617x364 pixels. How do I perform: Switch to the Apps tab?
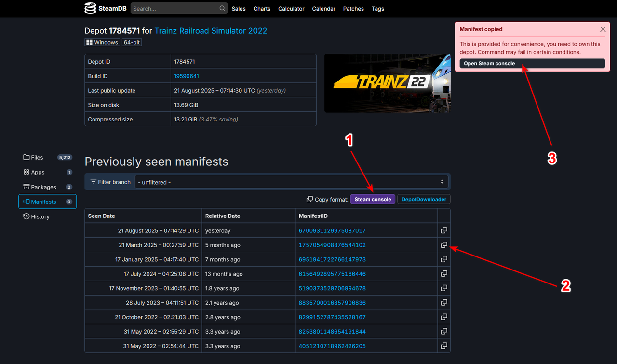click(47, 172)
